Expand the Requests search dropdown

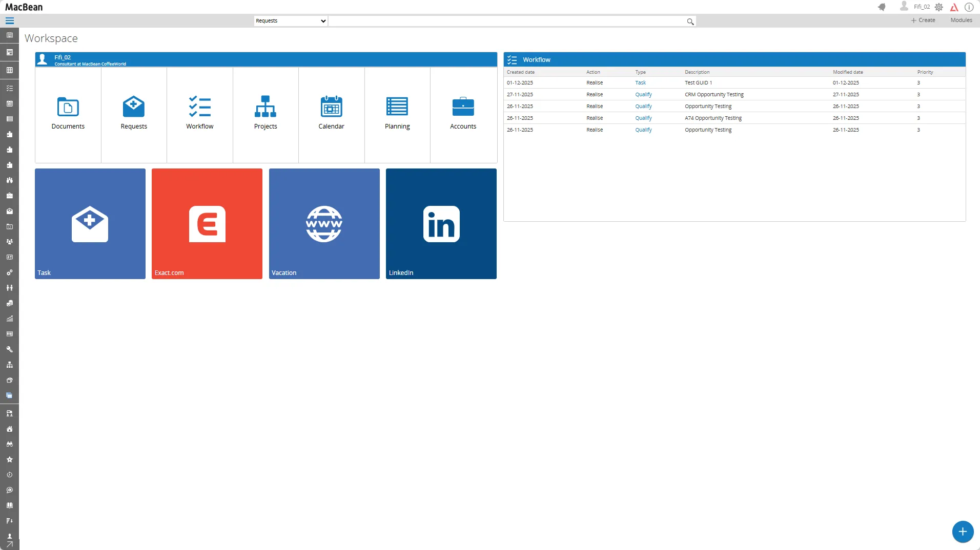pyautogui.click(x=291, y=21)
